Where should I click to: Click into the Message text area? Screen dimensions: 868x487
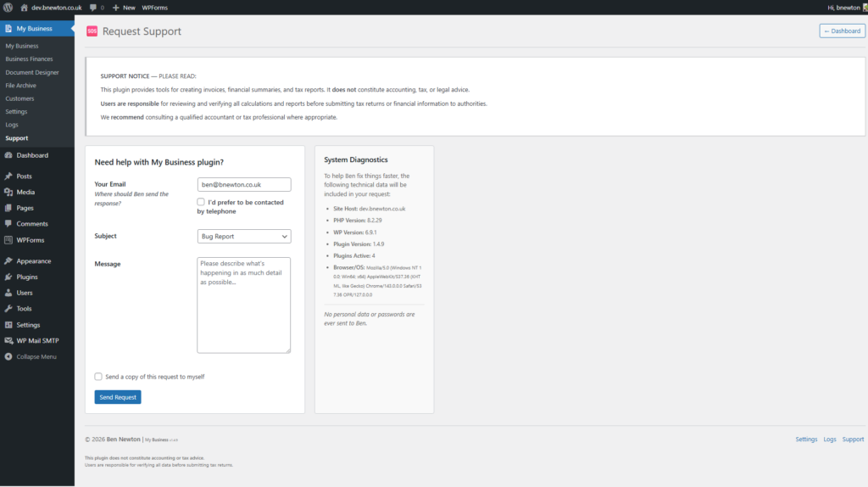coord(243,305)
